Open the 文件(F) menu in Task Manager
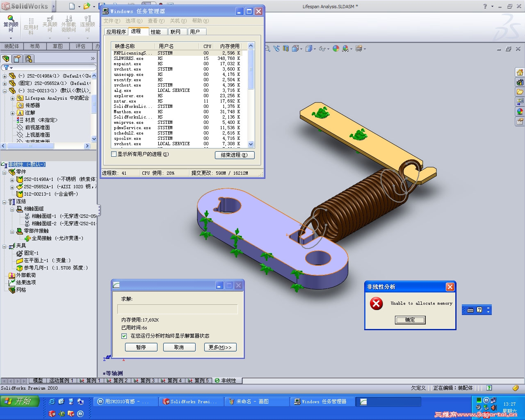 tap(112, 21)
